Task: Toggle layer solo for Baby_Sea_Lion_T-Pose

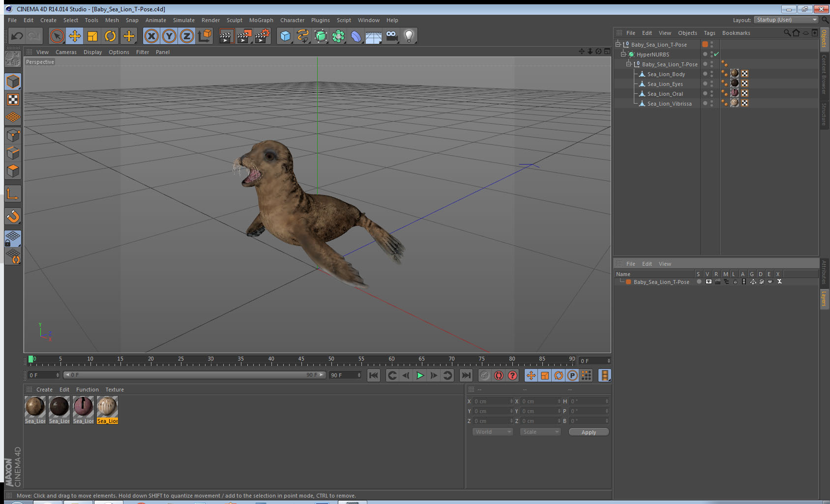Action: click(699, 282)
